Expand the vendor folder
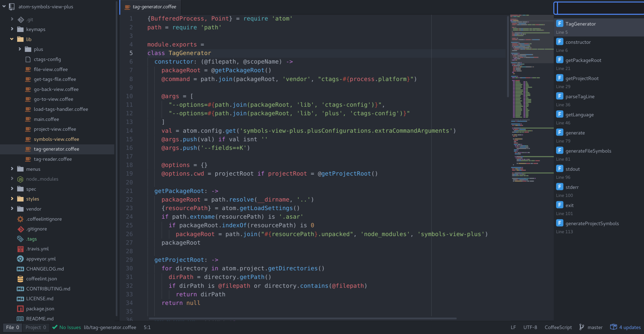 [12, 209]
